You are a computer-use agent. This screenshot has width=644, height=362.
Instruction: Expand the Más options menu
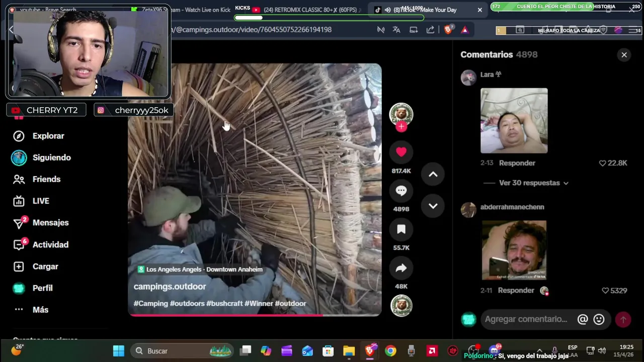pos(31,310)
